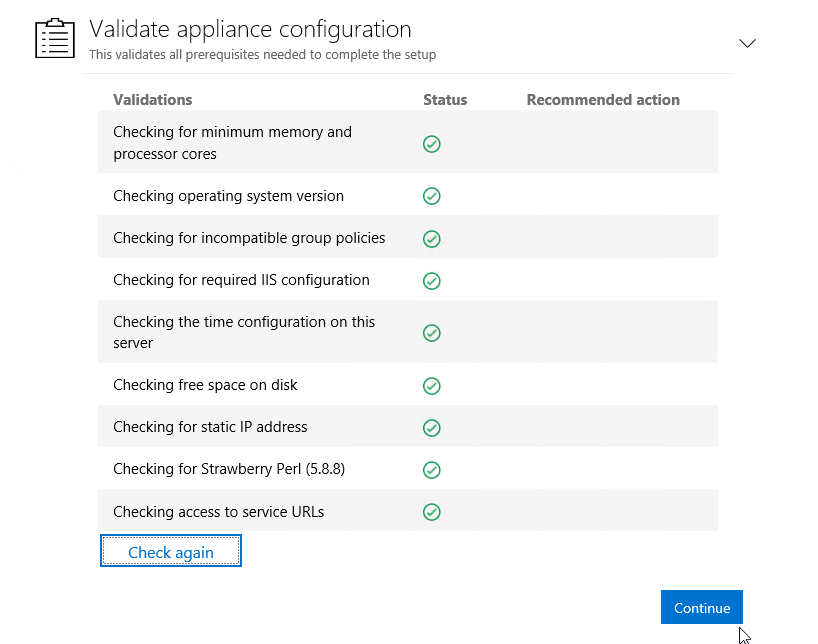Select the Checking for Strawberry Perl row text
The height and width of the screenshot is (644, 818).
[x=229, y=469]
